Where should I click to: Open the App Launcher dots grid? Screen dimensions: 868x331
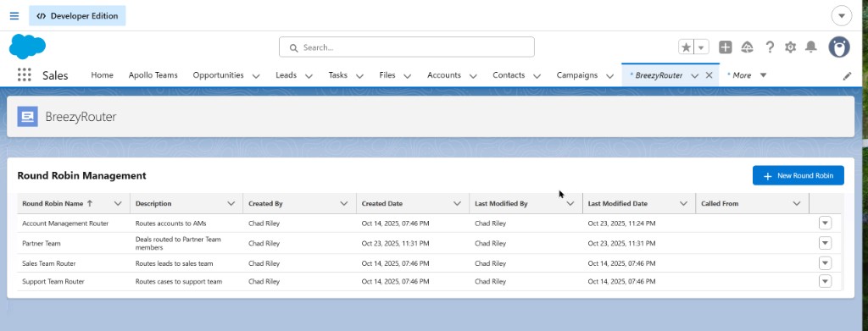[x=25, y=75]
